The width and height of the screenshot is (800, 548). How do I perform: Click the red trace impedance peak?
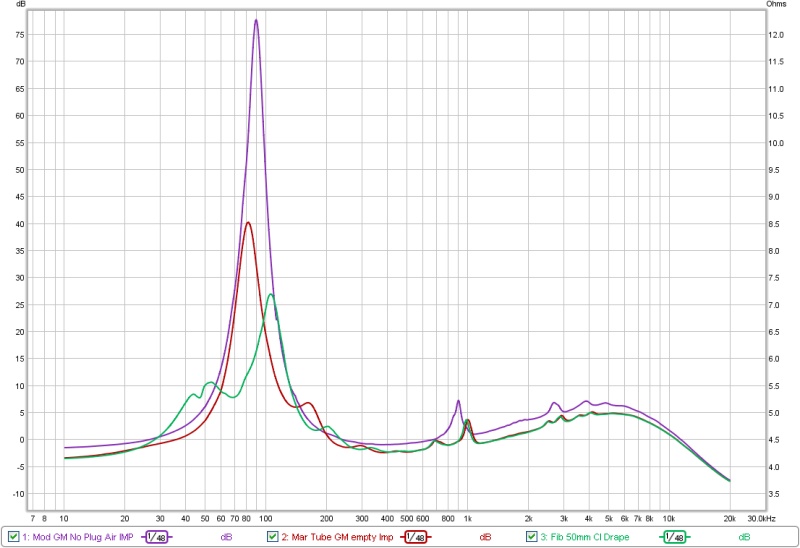(x=248, y=222)
